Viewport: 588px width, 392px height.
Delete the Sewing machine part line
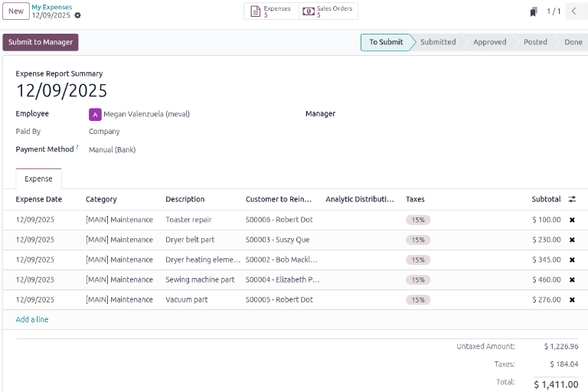tap(572, 279)
